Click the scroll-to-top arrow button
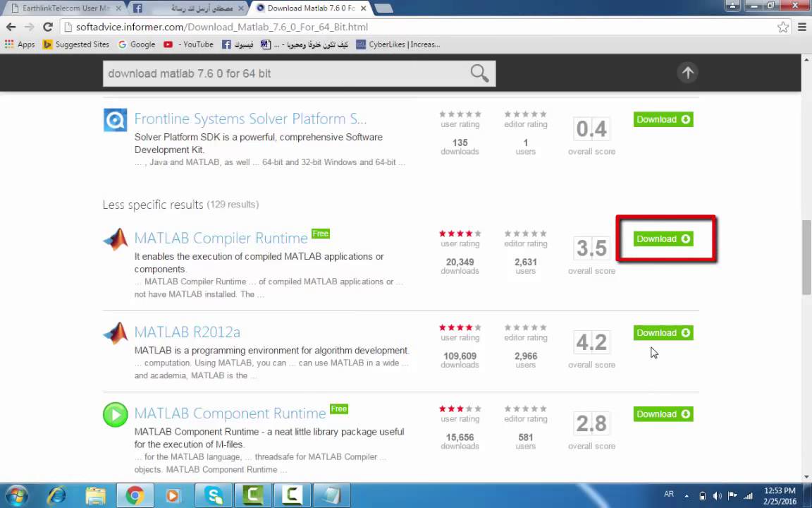The image size is (812, 508). [687, 73]
